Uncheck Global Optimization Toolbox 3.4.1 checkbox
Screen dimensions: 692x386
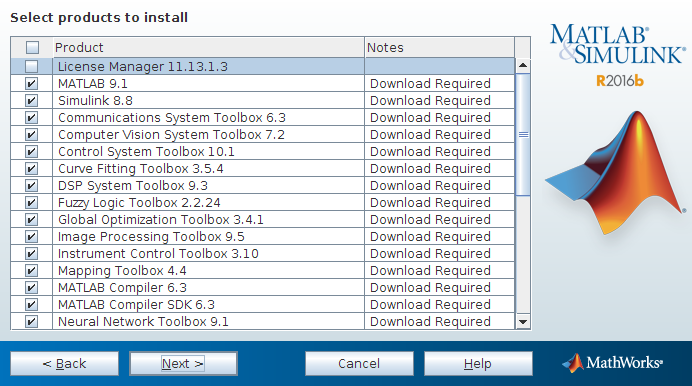point(31,220)
